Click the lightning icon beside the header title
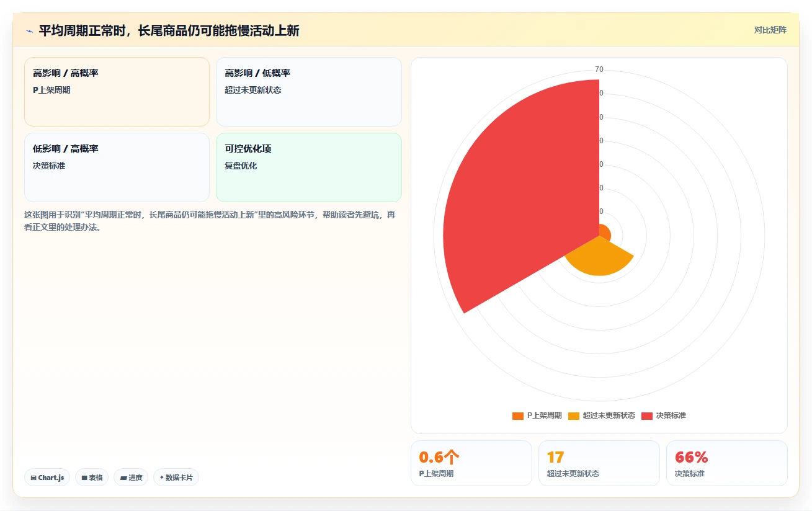 coord(30,31)
